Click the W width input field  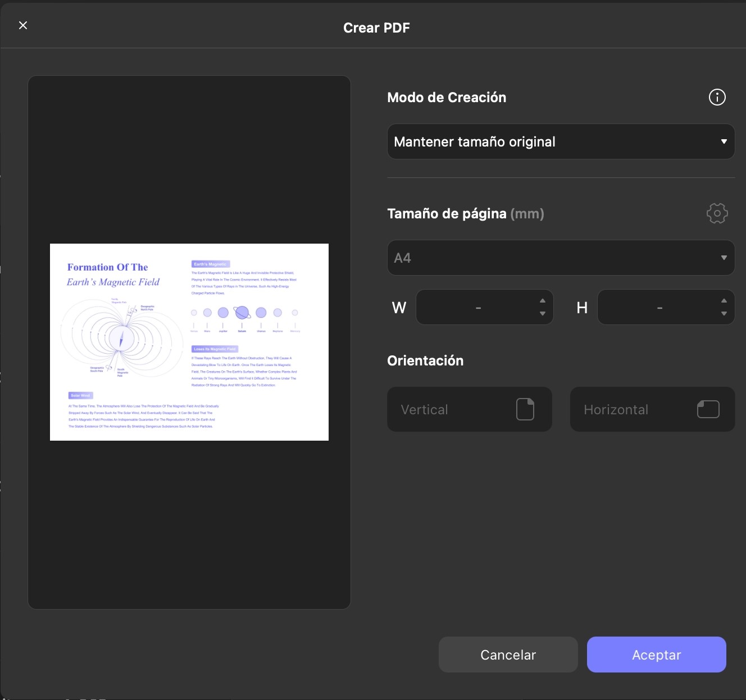pos(484,307)
